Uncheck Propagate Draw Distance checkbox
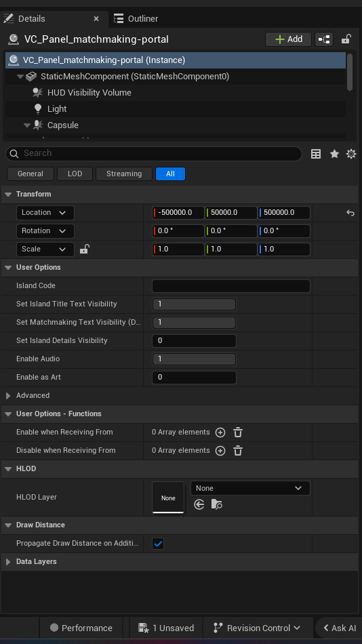 pos(158,544)
